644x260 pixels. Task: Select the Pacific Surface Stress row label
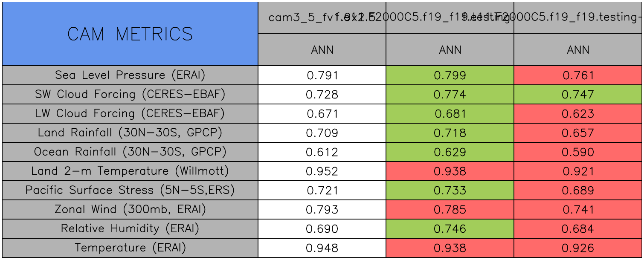130,191
